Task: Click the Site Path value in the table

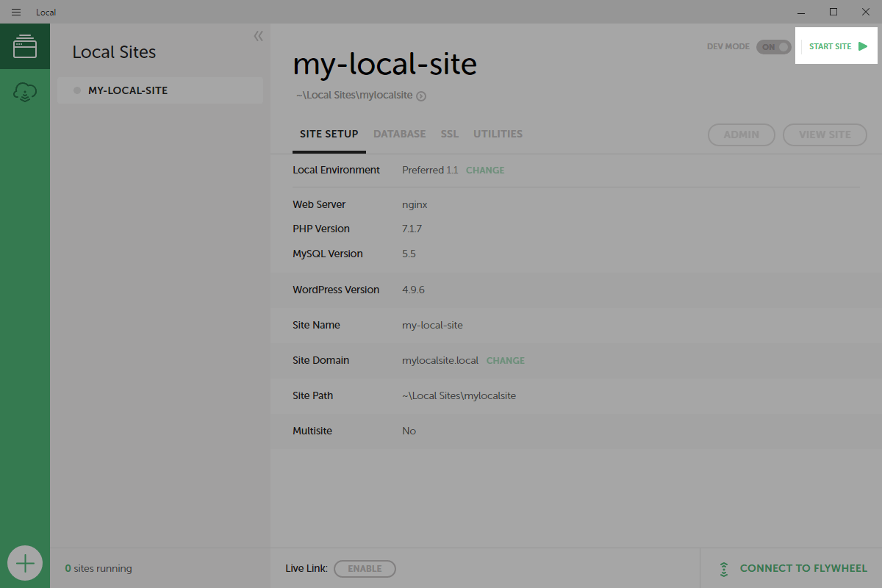Action: [459, 395]
